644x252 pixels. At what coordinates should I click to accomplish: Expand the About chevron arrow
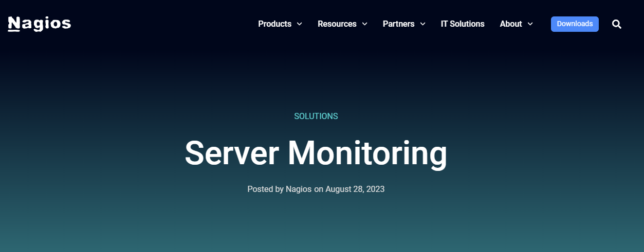coord(530,24)
